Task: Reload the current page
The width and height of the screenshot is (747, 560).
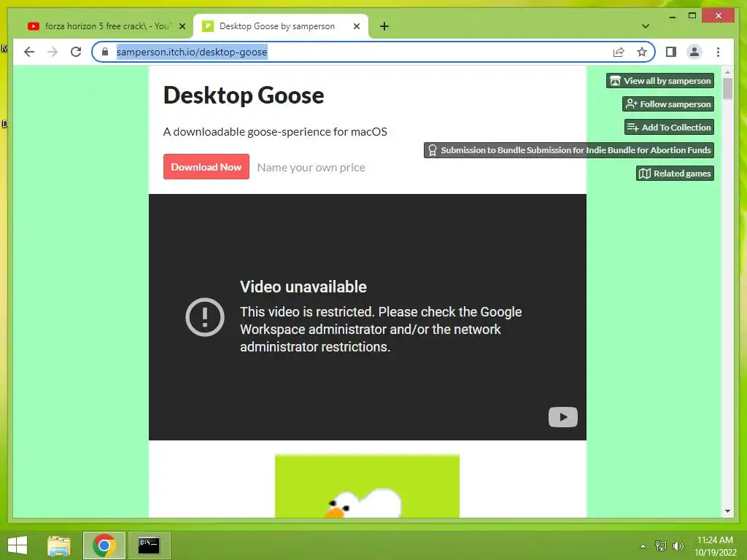Action: [x=76, y=52]
